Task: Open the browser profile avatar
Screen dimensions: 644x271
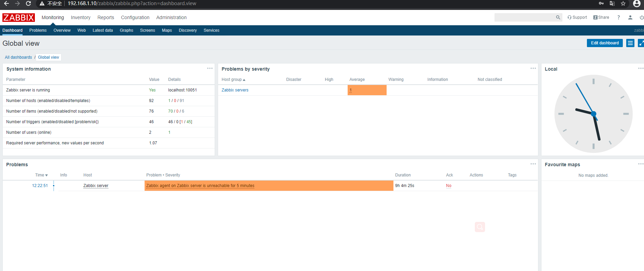Action: (x=637, y=3)
